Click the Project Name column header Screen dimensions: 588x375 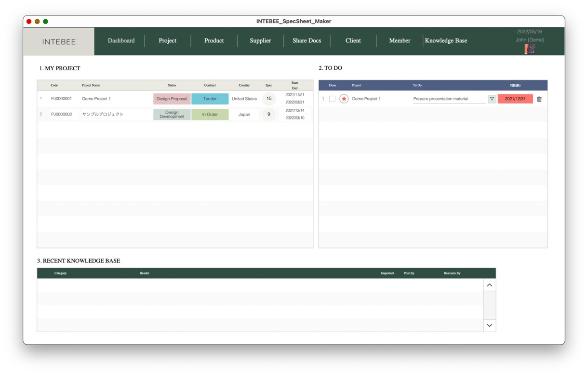click(91, 85)
